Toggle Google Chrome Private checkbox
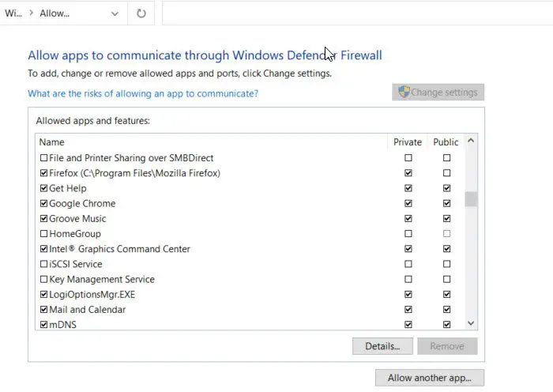553x392 pixels. (x=408, y=203)
